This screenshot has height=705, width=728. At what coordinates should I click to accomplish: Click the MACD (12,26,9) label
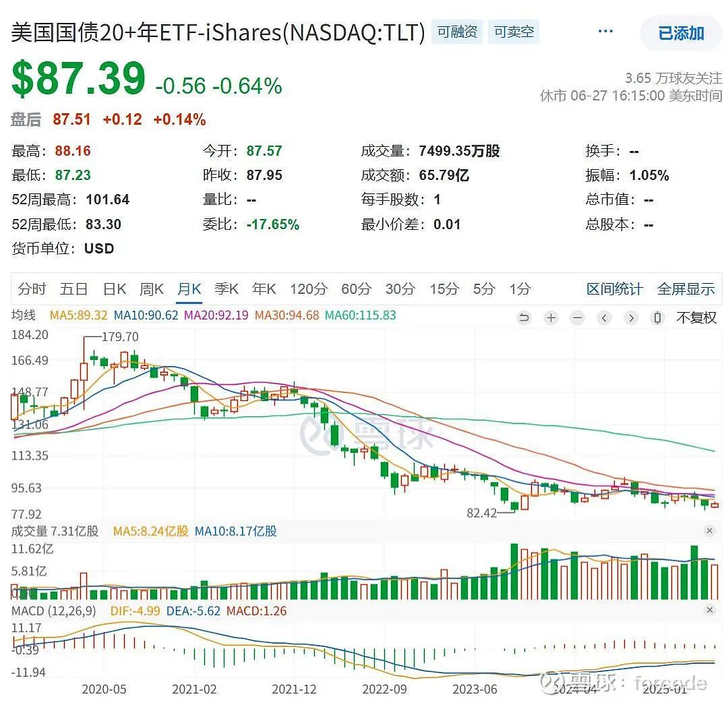pos(53,611)
